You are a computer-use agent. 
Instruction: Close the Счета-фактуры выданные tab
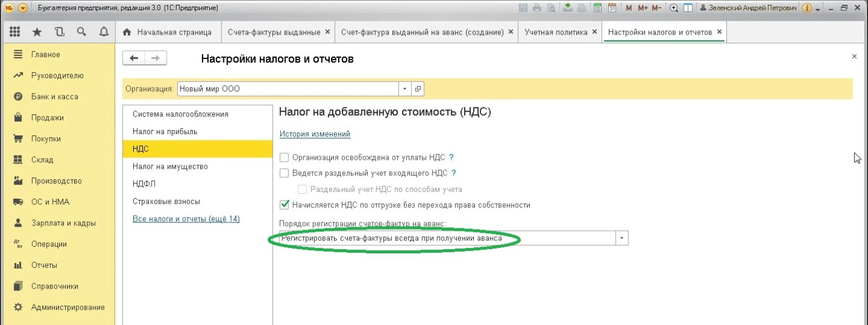click(x=328, y=32)
